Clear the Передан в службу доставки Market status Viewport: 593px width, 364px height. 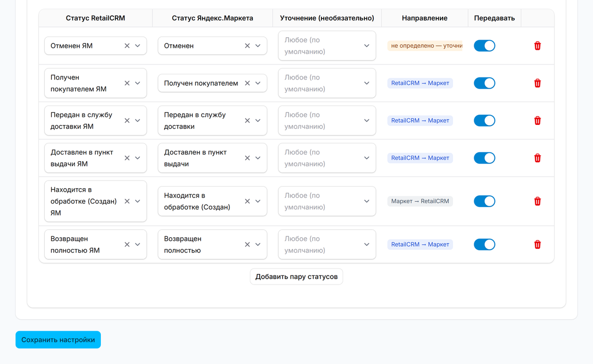247,121
